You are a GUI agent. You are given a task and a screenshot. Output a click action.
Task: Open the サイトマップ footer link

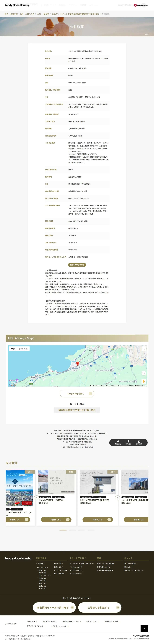(50, 636)
